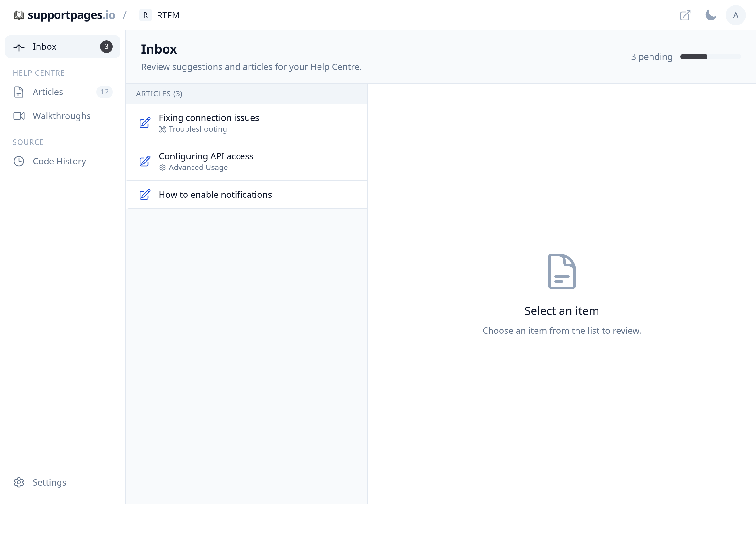Image resolution: width=756 pixels, height=534 pixels.
Task: Open the How to enable notifications article
Action: [247, 195]
